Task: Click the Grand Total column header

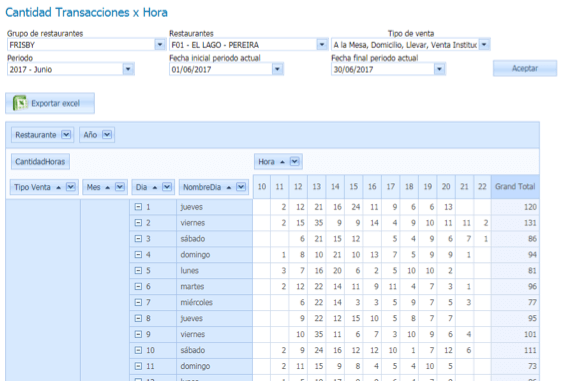Action: [x=515, y=186]
